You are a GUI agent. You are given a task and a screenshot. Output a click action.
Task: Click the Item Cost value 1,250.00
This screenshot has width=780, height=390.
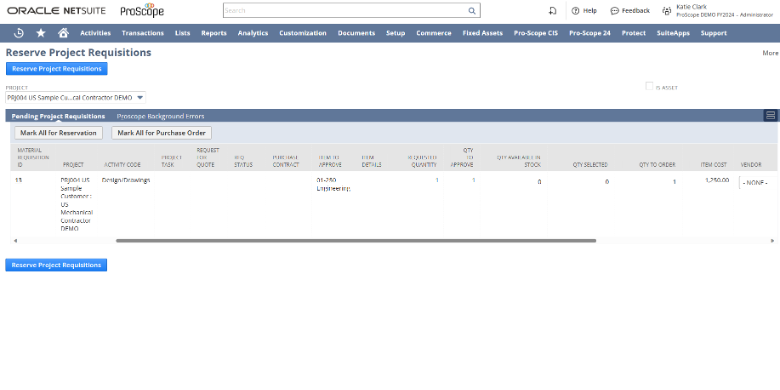tap(717, 180)
